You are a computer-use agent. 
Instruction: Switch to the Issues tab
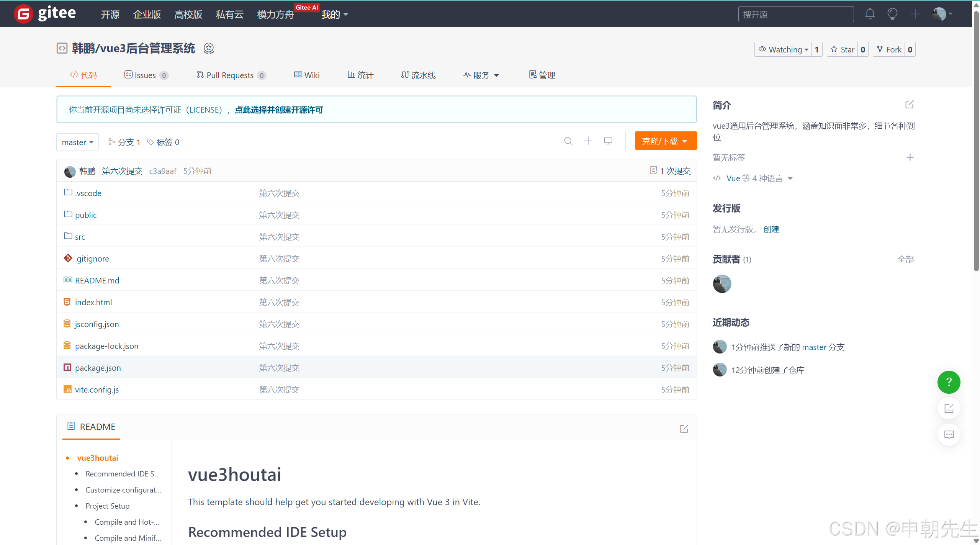(x=145, y=75)
